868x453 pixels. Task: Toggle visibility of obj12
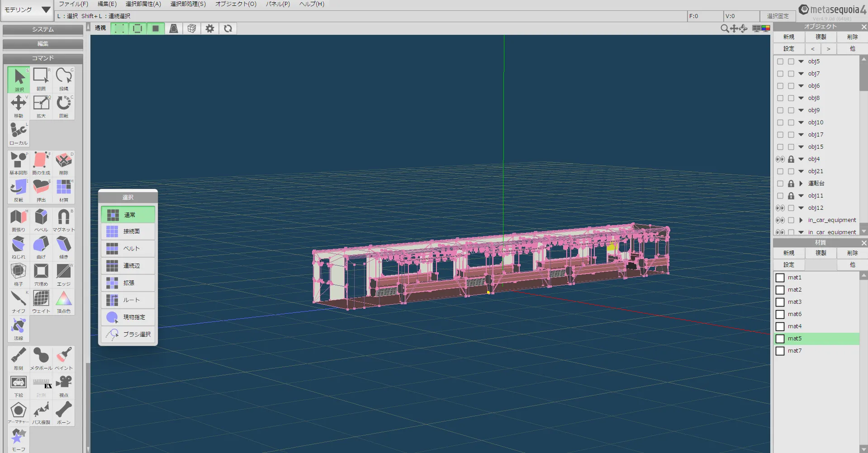click(x=780, y=208)
